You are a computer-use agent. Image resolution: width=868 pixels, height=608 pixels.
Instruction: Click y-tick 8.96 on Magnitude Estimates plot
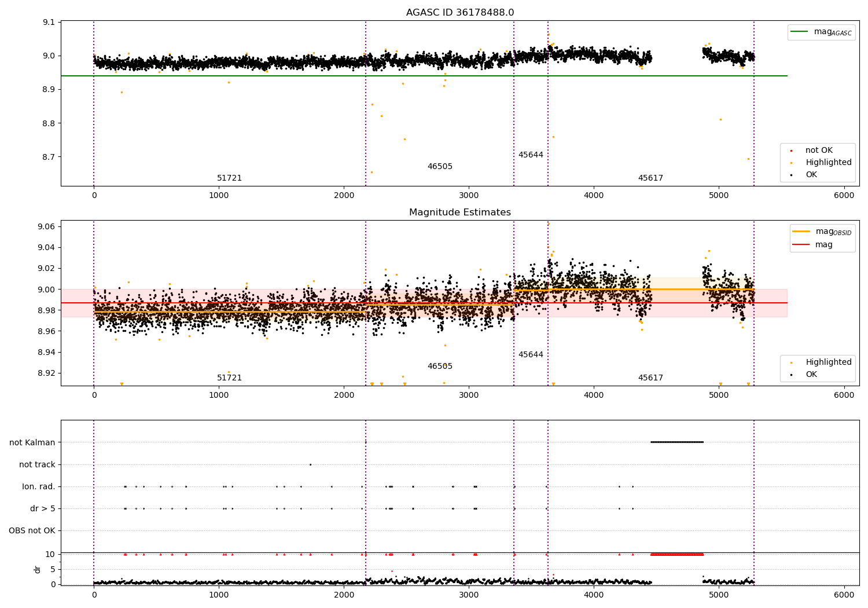pos(46,332)
